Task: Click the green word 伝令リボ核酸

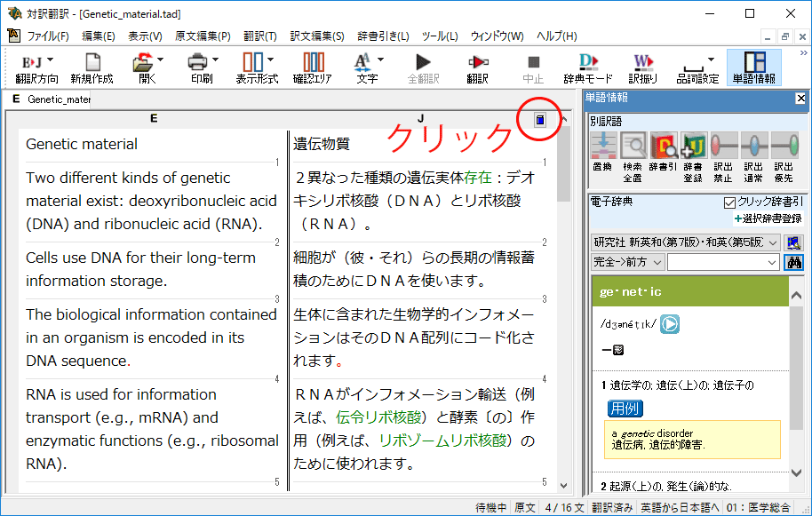Action: pyautogui.click(x=378, y=417)
